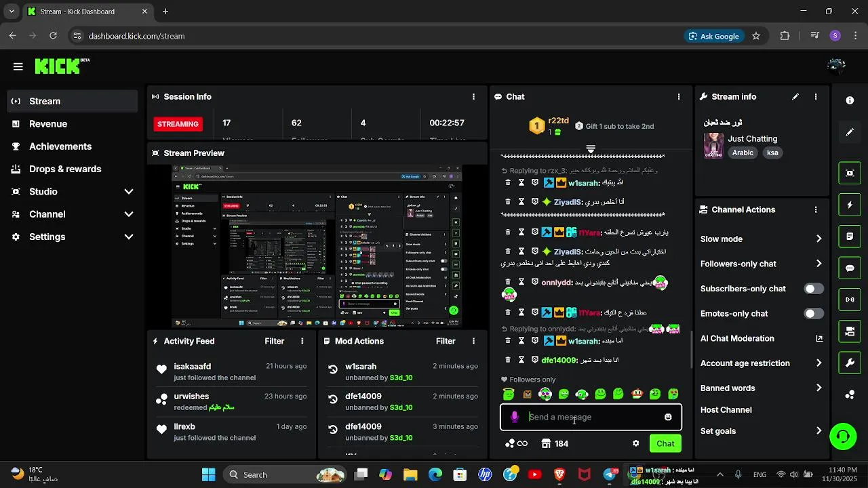This screenshot has width=868, height=488.
Task: Open the Windows Start menu
Action: [x=208, y=474]
